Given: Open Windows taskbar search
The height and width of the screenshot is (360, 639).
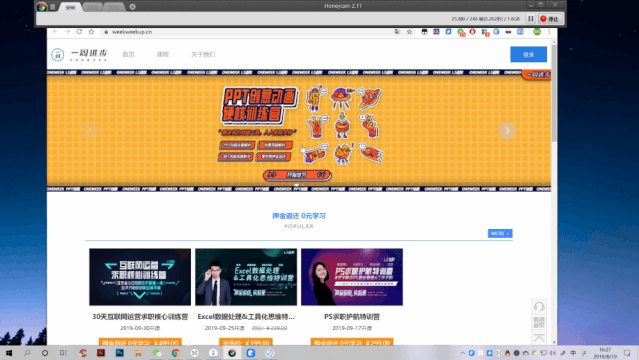Looking at the screenshot, I should coord(27,353).
